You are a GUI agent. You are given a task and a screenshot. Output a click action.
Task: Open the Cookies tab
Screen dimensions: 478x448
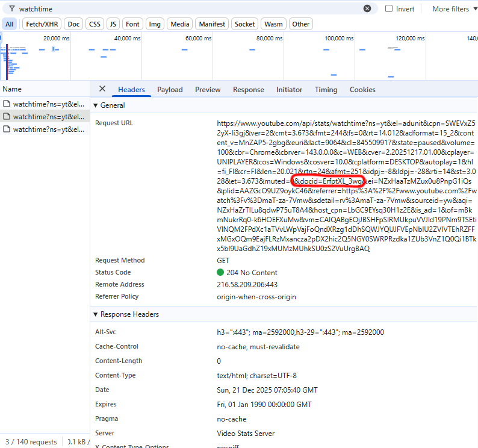tap(362, 89)
